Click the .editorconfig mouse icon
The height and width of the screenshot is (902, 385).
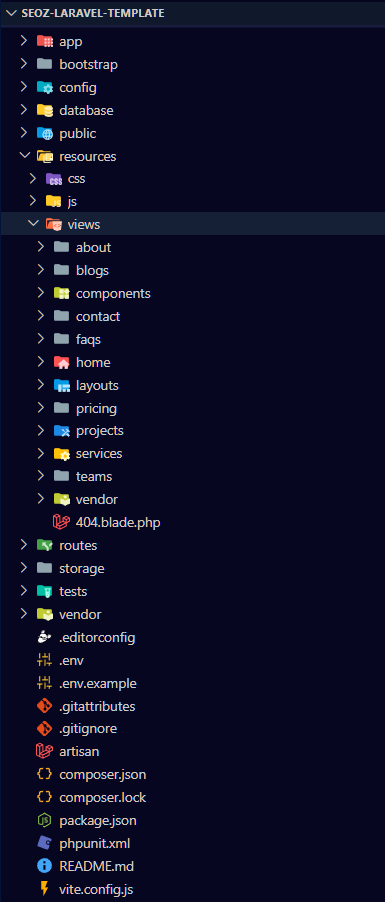45,637
